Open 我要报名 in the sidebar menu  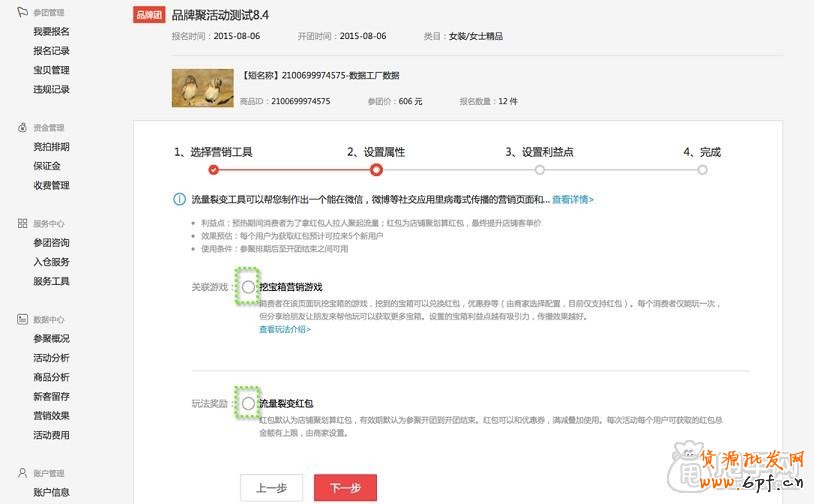point(51,32)
